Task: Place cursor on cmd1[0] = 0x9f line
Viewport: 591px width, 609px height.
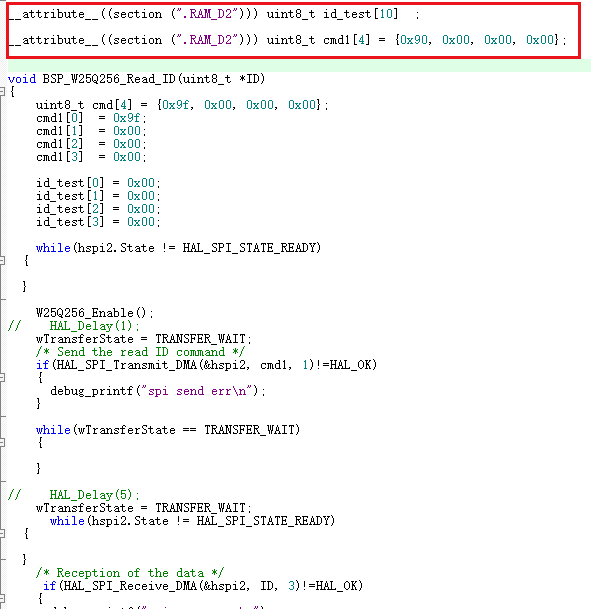Action: click(x=91, y=118)
